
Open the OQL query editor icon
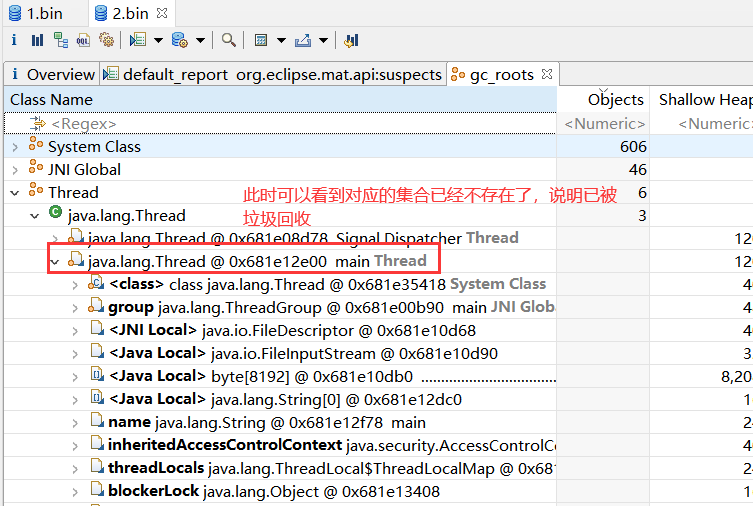coord(83,40)
